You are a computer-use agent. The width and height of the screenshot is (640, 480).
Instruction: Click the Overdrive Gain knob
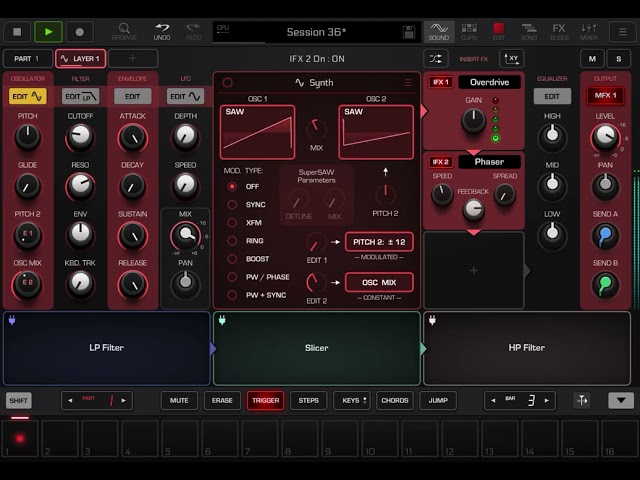tap(473, 121)
